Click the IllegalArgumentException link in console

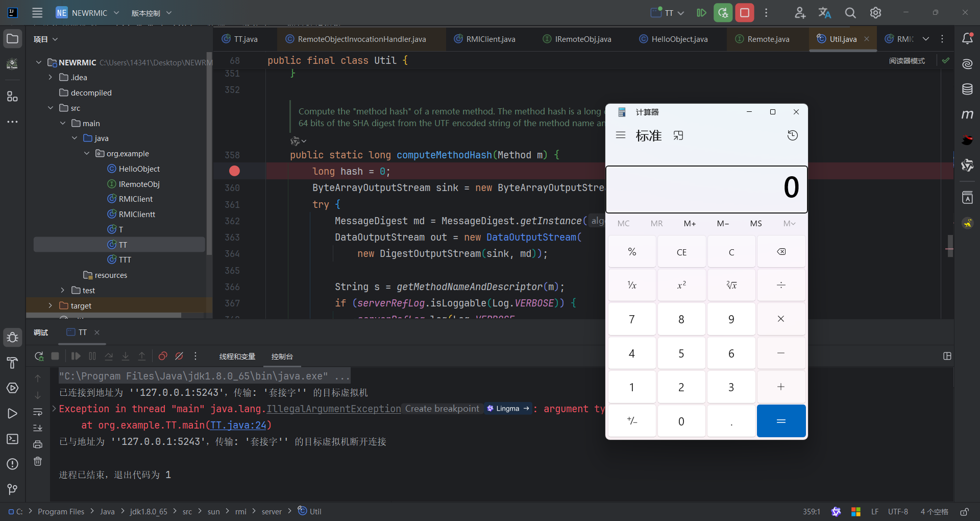click(334, 409)
